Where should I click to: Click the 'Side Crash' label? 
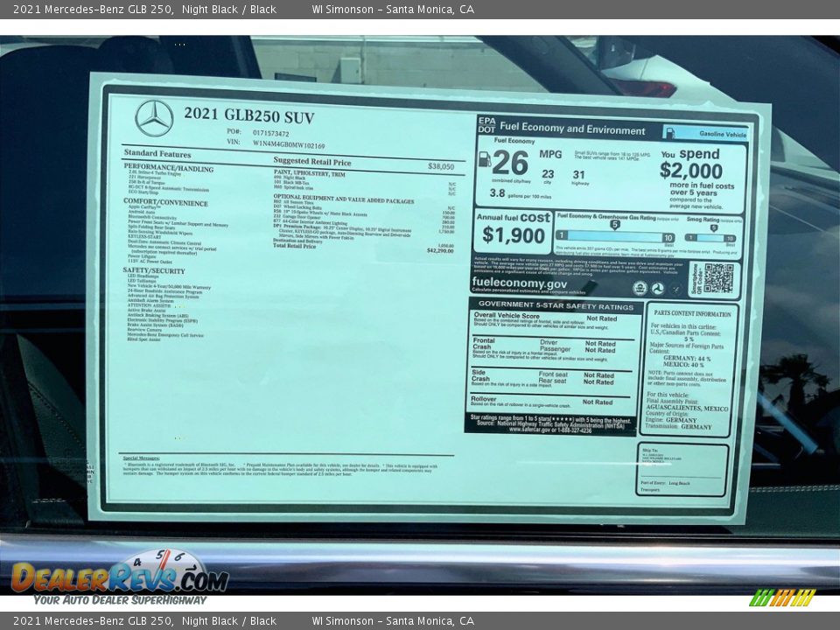click(480, 375)
